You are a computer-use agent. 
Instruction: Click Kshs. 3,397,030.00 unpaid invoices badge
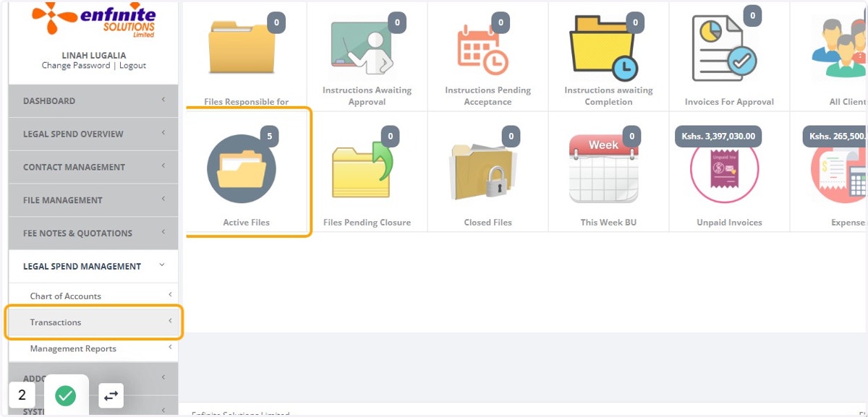coord(718,136)
